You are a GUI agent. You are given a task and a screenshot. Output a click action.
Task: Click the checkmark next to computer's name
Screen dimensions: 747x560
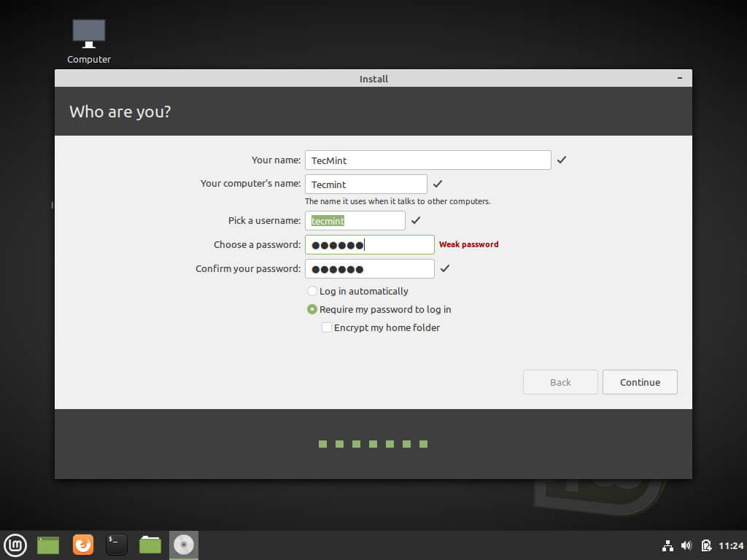pyautogui.click(x=438, y=184)
